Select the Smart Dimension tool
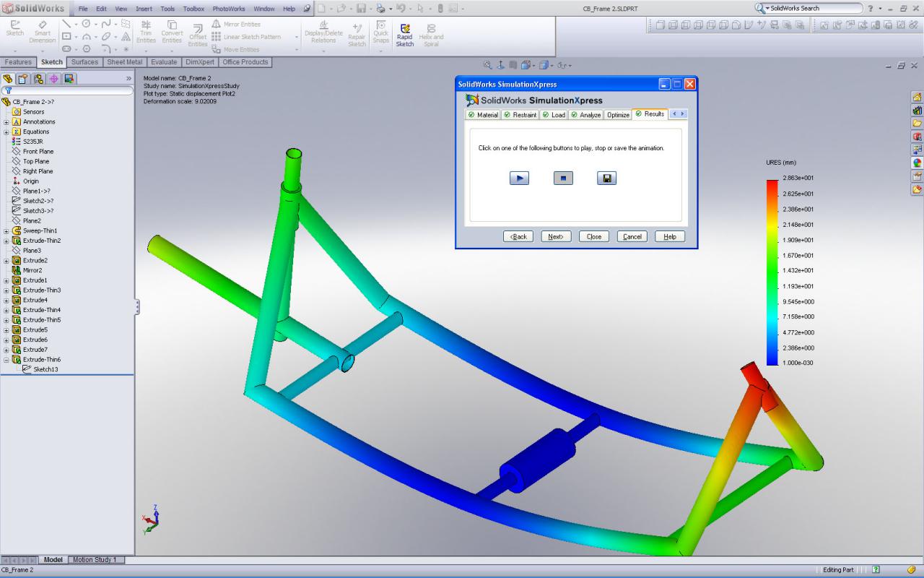Image resolution: width=924 pixels, height=578 pixels. pos(43,33)
